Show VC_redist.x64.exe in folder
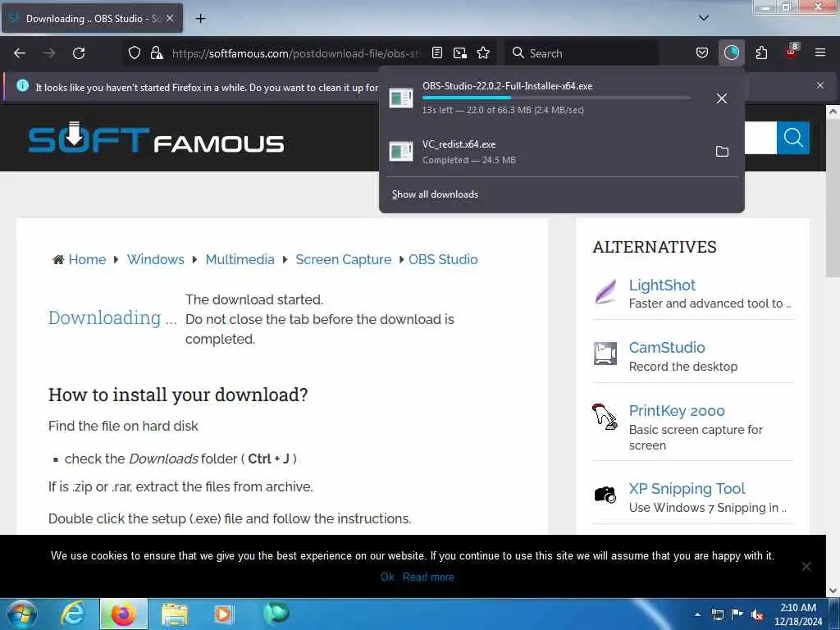Image resolution: width=840 pixels, height=630 pixels. pos(722,152)
